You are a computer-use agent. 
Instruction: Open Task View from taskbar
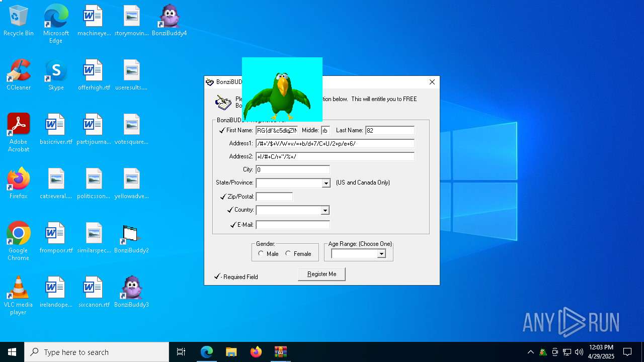[x=181, y=352]
